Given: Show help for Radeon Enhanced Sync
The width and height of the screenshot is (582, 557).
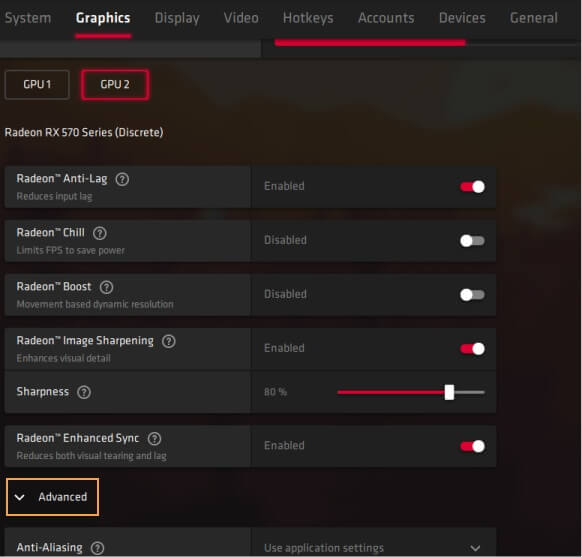Looking at the screenshot, I should (x=154, y=439).
